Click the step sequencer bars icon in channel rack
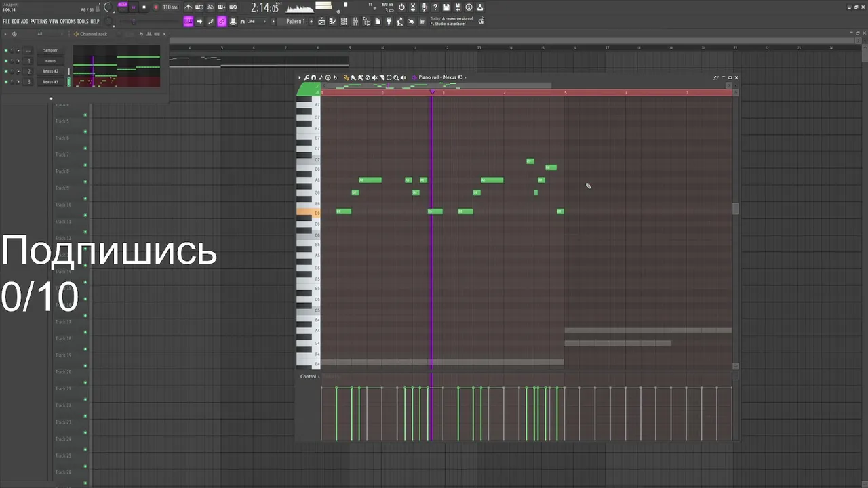 [157, 34]
